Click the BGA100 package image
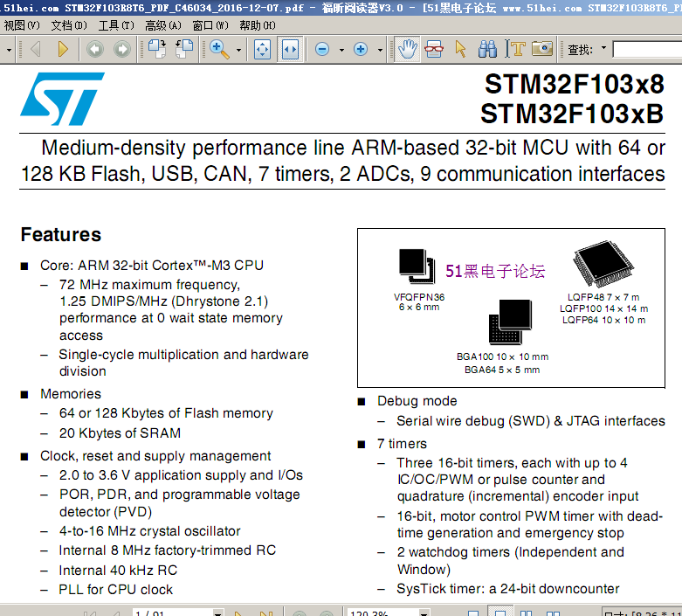 [x=511, y=322]
